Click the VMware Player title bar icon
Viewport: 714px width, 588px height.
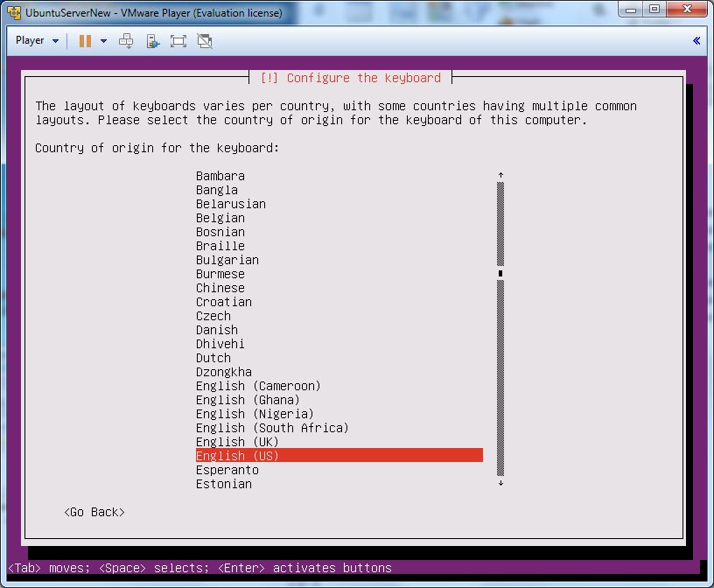click(12, 12)
